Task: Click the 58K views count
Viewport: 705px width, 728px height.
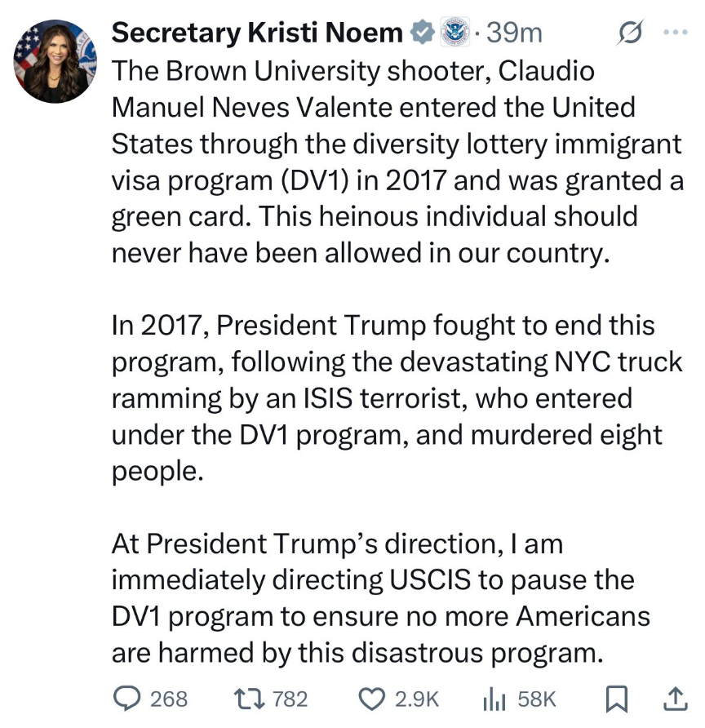Action: (537, 699)
